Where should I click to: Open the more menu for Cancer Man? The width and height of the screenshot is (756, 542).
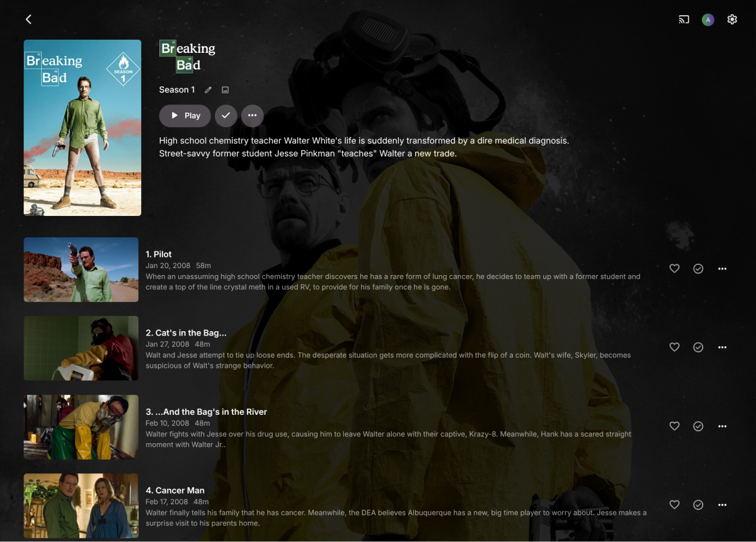(x=722, y=504)
